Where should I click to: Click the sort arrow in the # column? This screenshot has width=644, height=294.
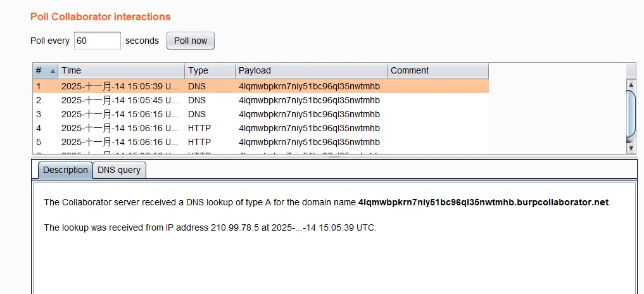click(x=53, y=71)
